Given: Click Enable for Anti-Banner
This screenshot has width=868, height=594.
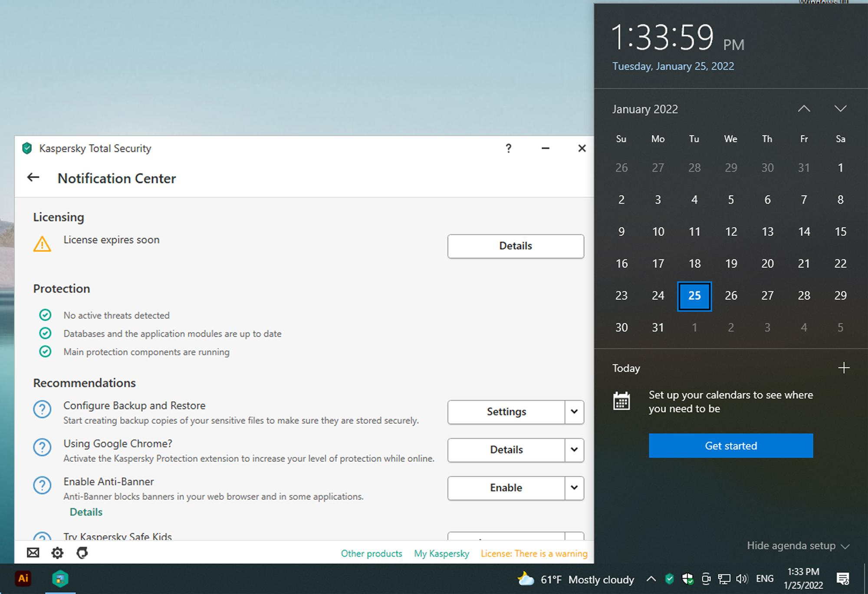Looking at the screenshot, I should click(x=506, y=488).
